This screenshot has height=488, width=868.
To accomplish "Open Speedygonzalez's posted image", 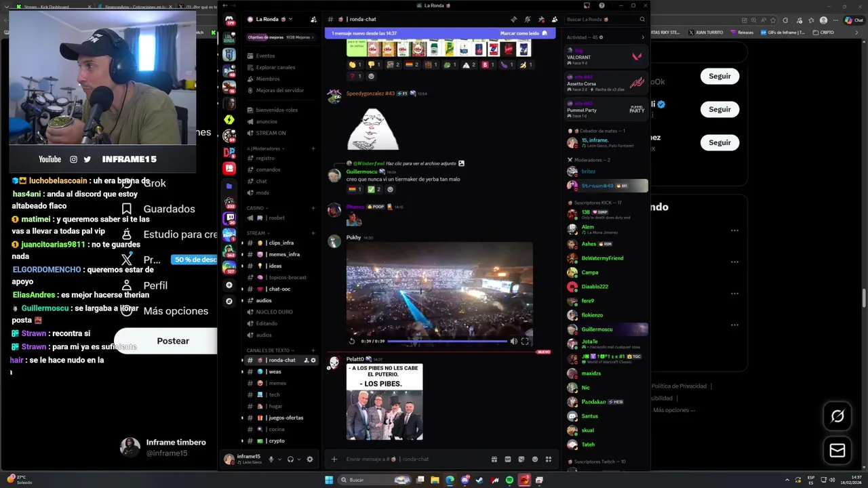I will 373,129.
